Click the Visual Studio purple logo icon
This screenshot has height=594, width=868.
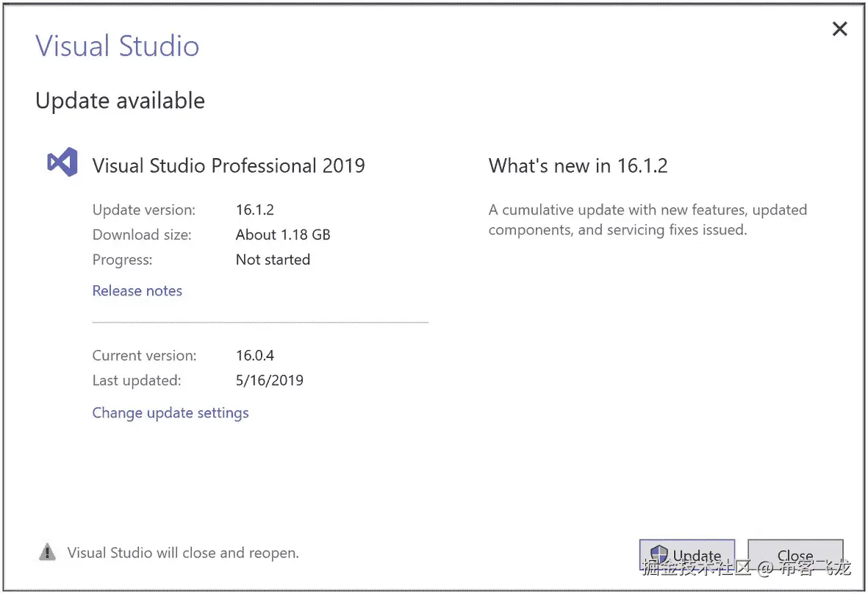coord(62,162)
